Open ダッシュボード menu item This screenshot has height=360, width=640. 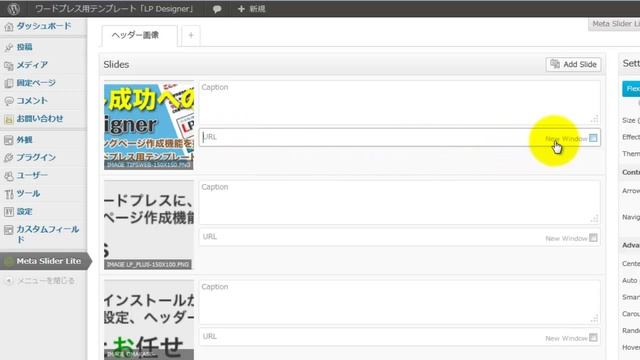coord(44,26)
